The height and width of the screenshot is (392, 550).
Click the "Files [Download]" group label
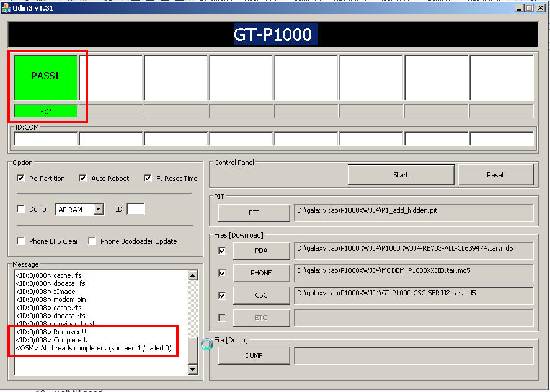point(239,235)
